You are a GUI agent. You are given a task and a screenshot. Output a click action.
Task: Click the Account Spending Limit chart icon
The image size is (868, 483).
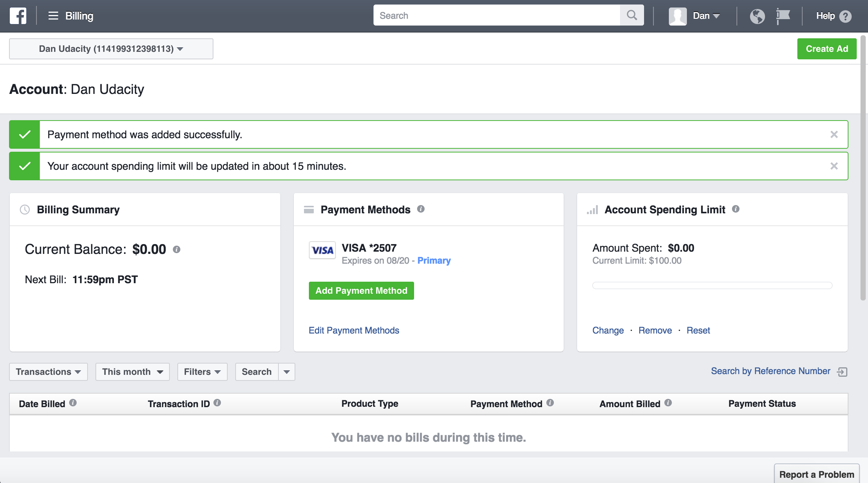pyautogui.click(x=592, y=210)
